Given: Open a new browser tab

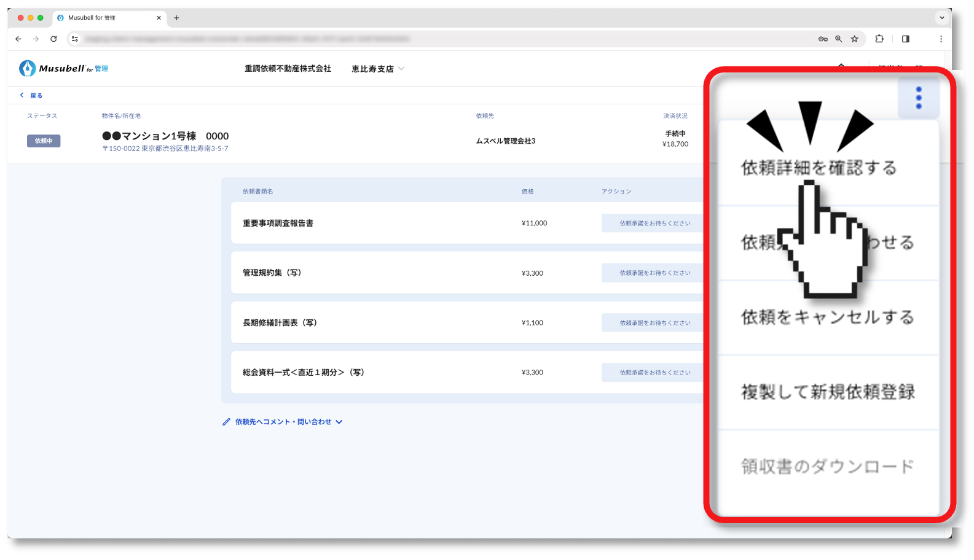Looking at the screenshot, I should (176, 18).
